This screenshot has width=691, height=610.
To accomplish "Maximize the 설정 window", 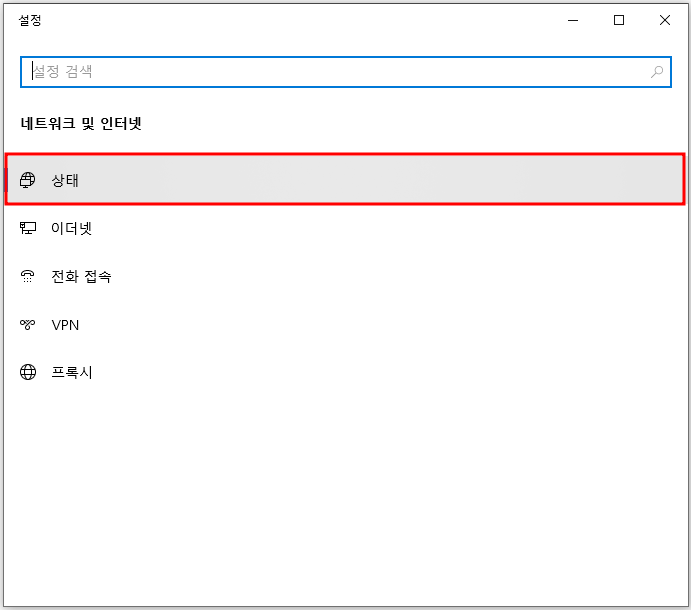I will tap(619, 20).
